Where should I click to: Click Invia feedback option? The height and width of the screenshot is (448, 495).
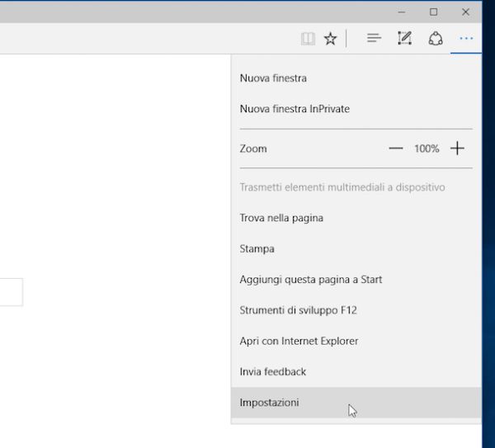click(273, 371)
